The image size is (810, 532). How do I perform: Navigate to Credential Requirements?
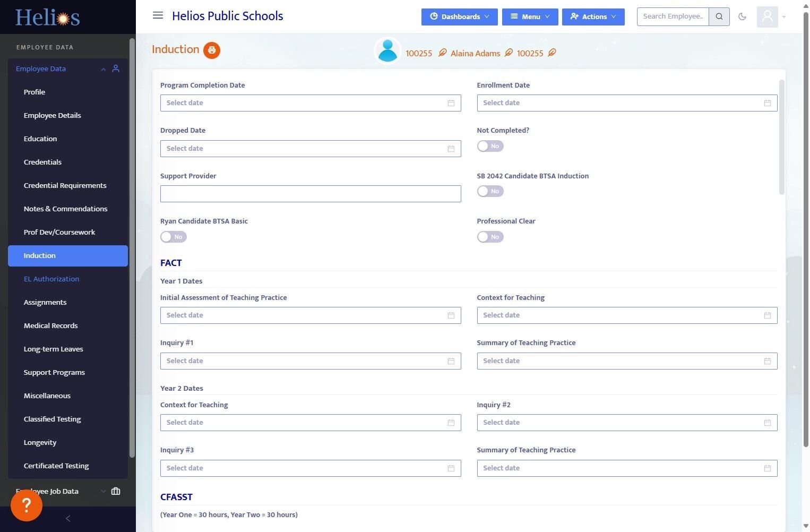(68, 185)
